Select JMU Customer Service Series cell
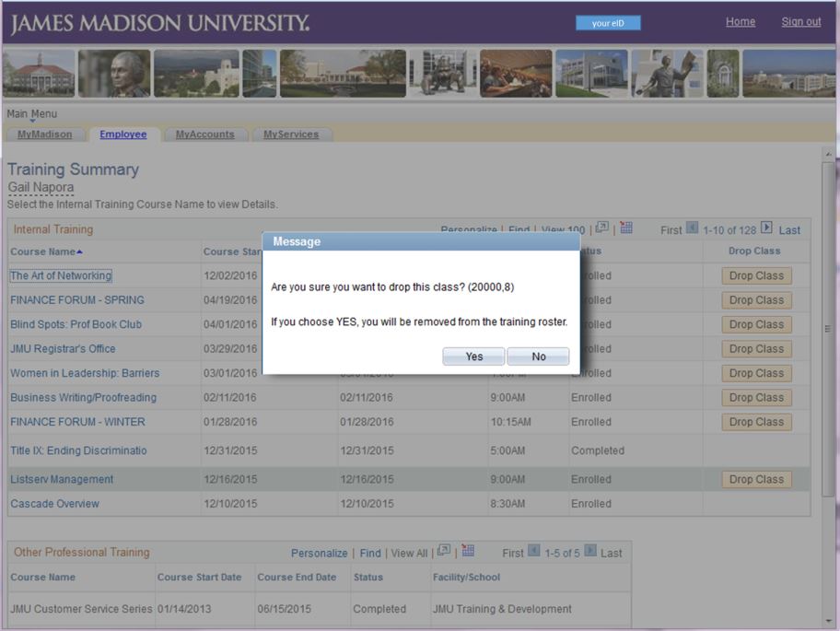This screenshot has height=631, width=840. point(81,609)
